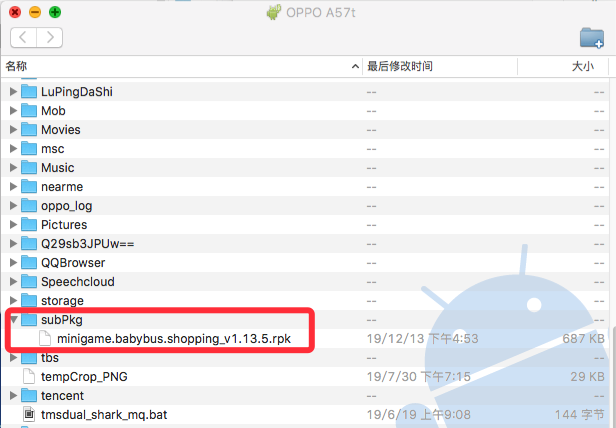Expand the msc folder

pos(13,149)
